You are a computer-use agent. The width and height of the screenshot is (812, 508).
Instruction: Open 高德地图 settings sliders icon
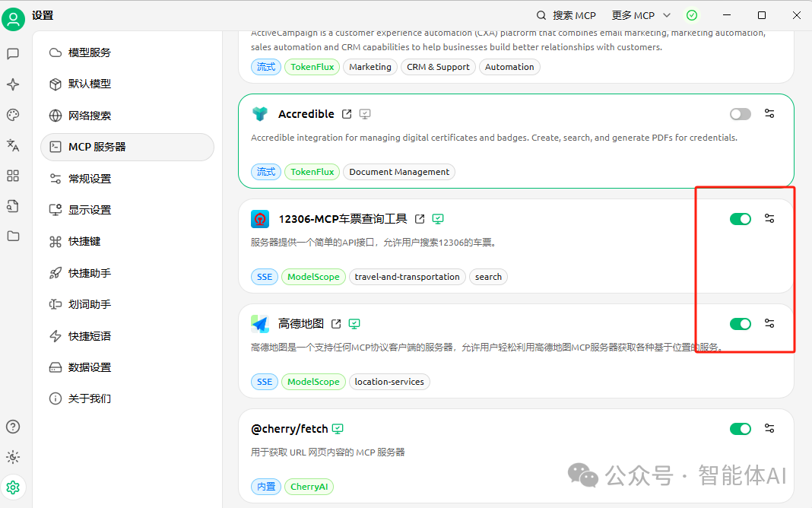(x=769, y=324)
